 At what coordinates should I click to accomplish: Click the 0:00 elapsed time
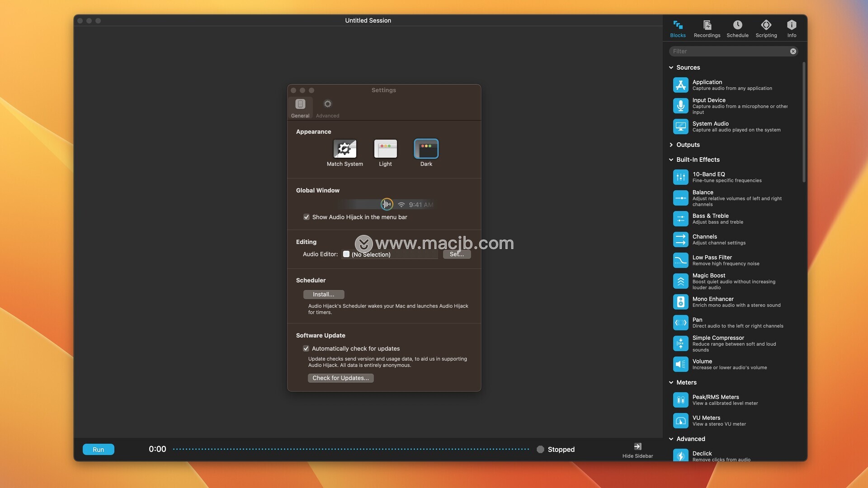point(157,449)
